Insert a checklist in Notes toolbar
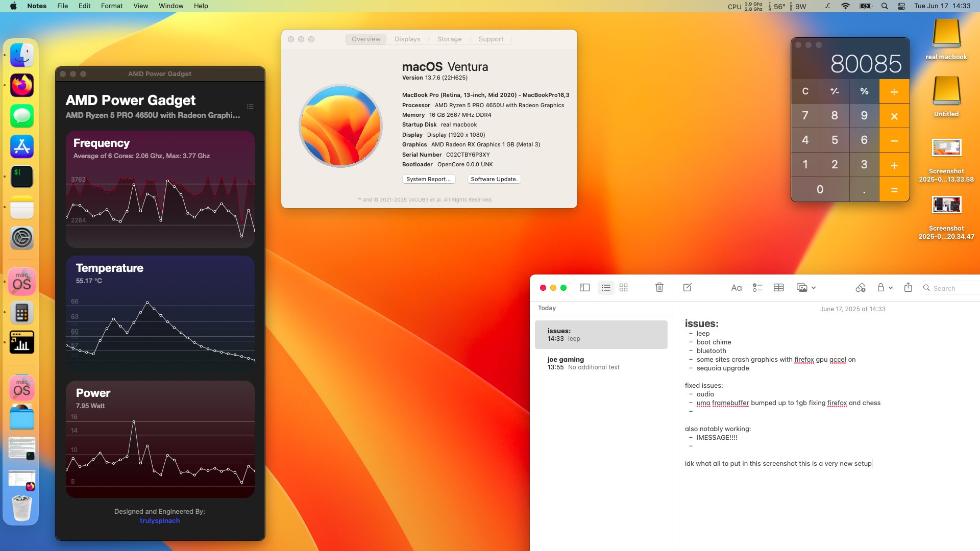 tap(757, 288)
